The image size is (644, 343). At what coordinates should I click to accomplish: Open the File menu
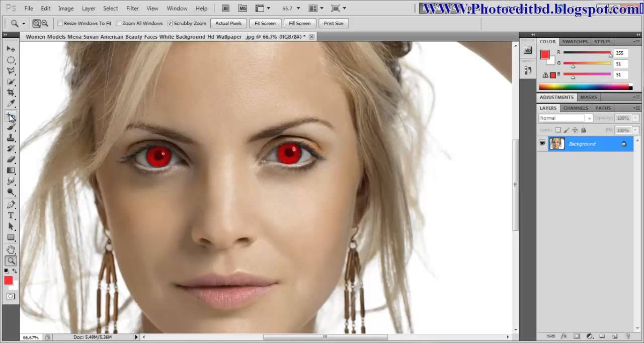click(29, 9)
